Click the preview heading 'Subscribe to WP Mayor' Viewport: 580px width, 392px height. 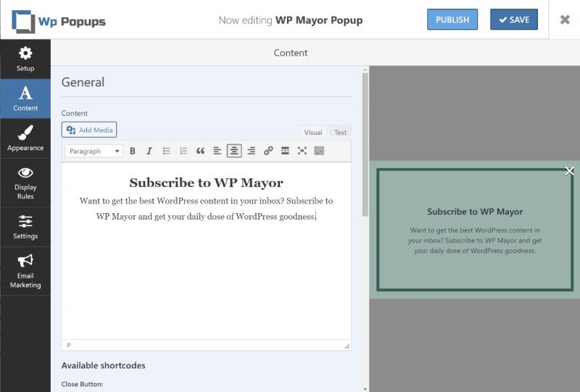click(x=475, y=212)
